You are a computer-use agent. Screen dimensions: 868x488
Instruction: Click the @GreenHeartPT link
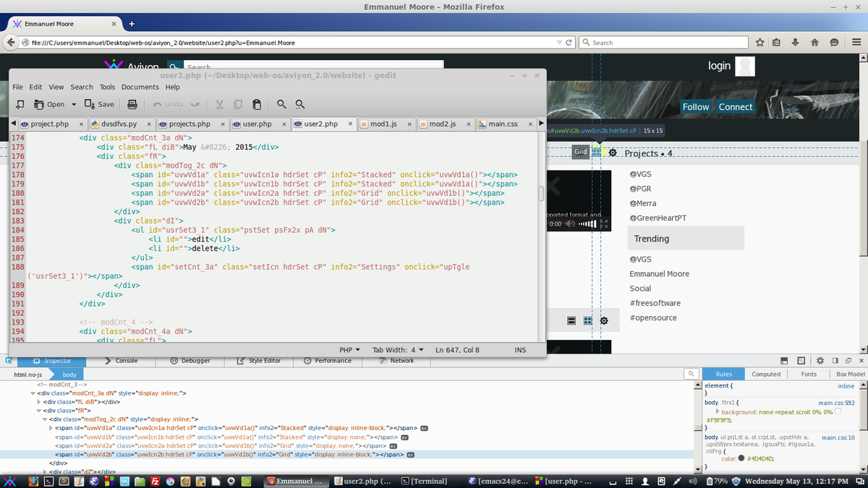[658, 218]
